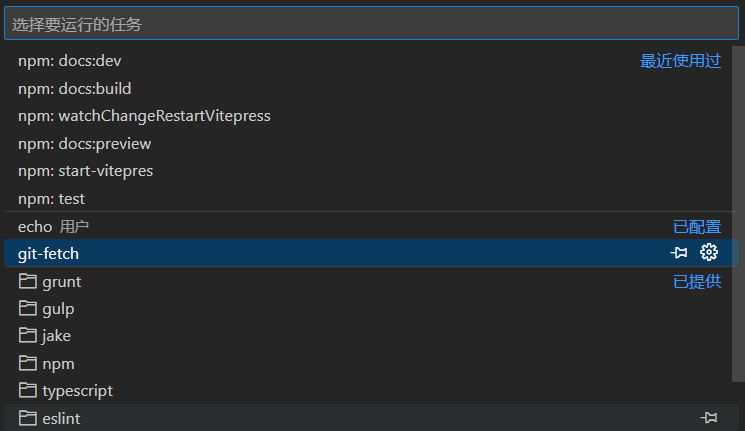Expand the eslint task group
Image resolution: width=745 pixels, height=431 pixels.
click(62, 419)
